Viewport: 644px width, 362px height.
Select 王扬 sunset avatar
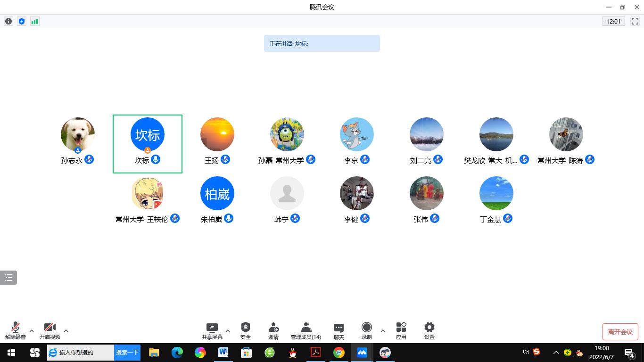pos(217,134)
